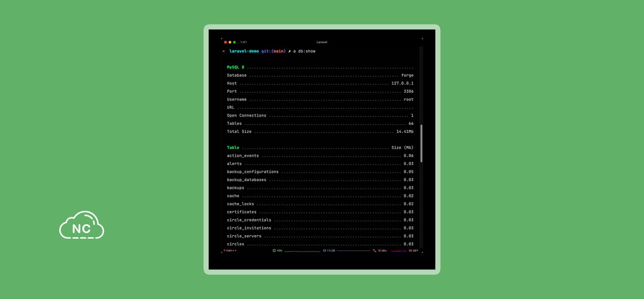The image size is (644, 299).
Task: Select the 0.05 size value
Action: click(409, 172)
